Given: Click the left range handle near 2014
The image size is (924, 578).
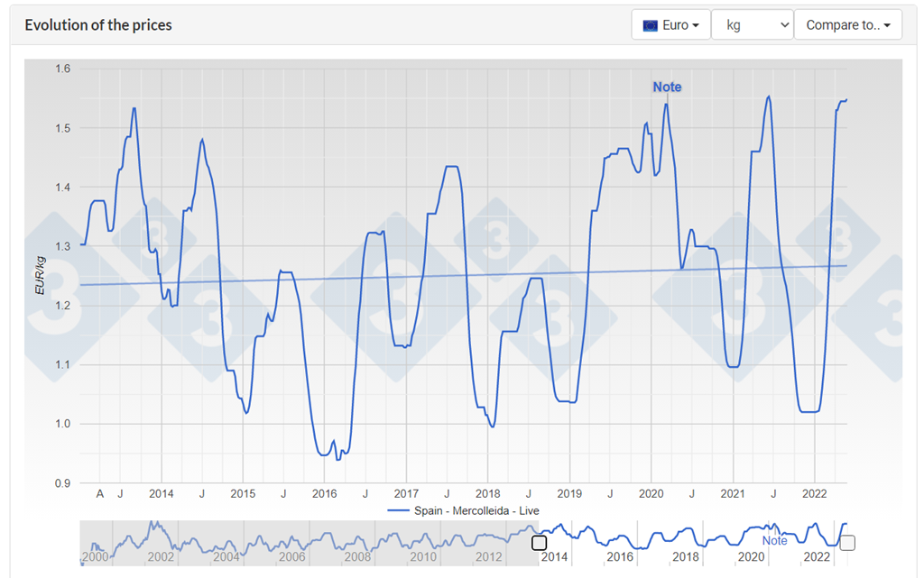Looking at the screenshot, I should coord(539,543).
